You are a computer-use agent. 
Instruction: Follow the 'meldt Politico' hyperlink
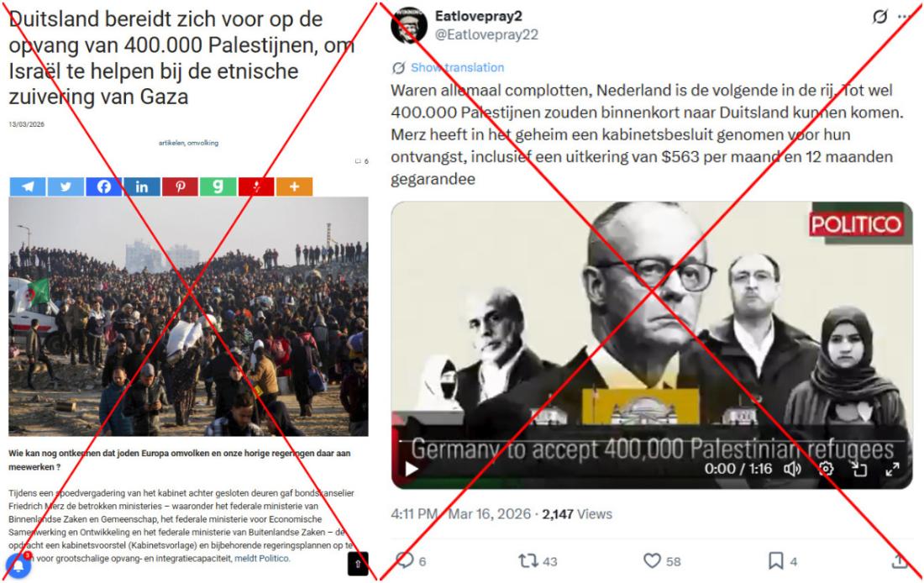pyautogui.click(x=261, y=559)
